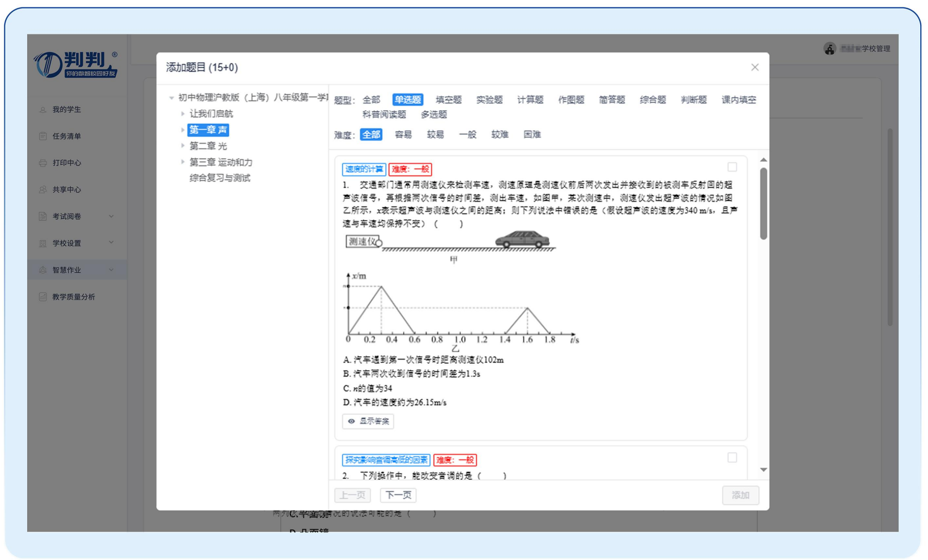Click the 打印中心 printer icon
Screen dimensions: 928x560
pos(43,163)
